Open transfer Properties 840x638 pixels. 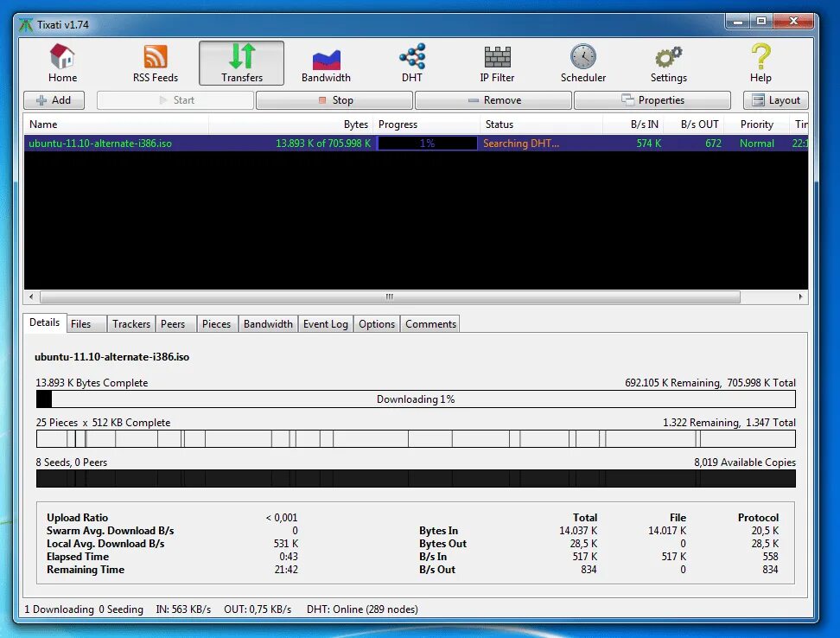[652, 100]
